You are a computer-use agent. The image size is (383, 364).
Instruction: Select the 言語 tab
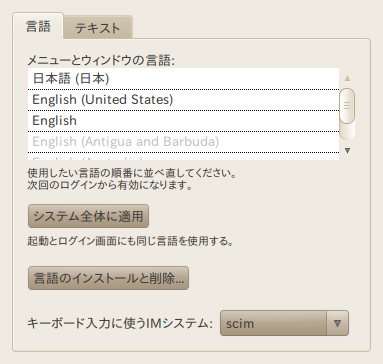click(38, 26)
